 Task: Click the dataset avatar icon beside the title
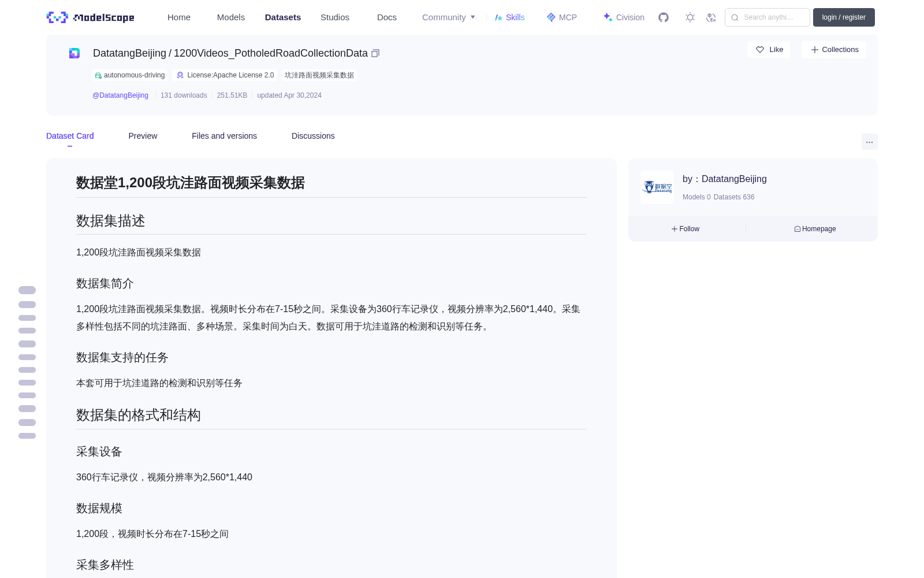click(x=74, y=53)
